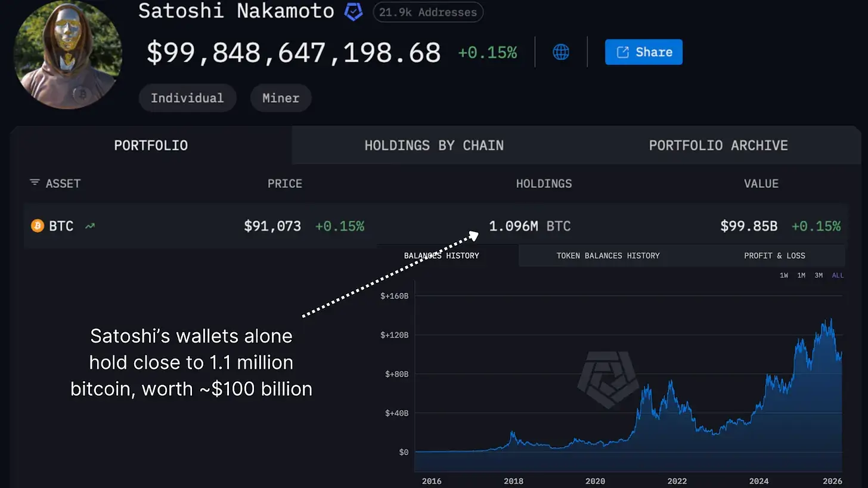Click the verified badge next to Satoshi Nakamoto

coord(354,12)
